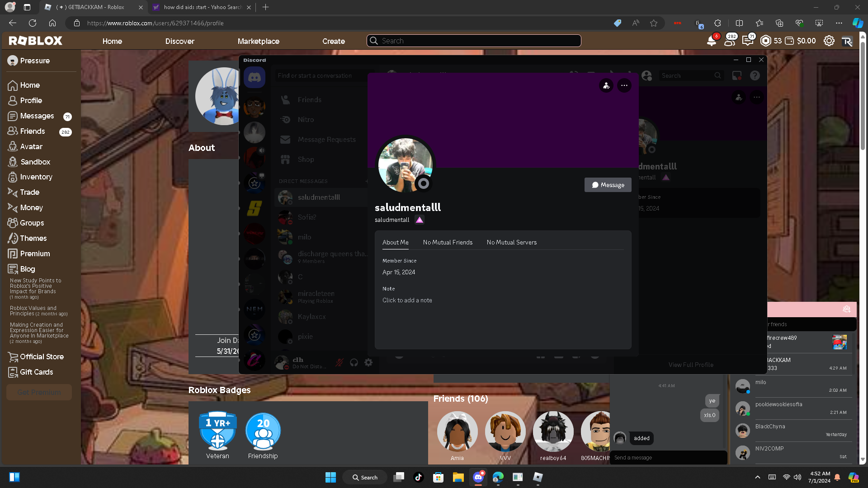Click Discord note field to add note
This screenshot has width=868, height=488.
[407, 300]
